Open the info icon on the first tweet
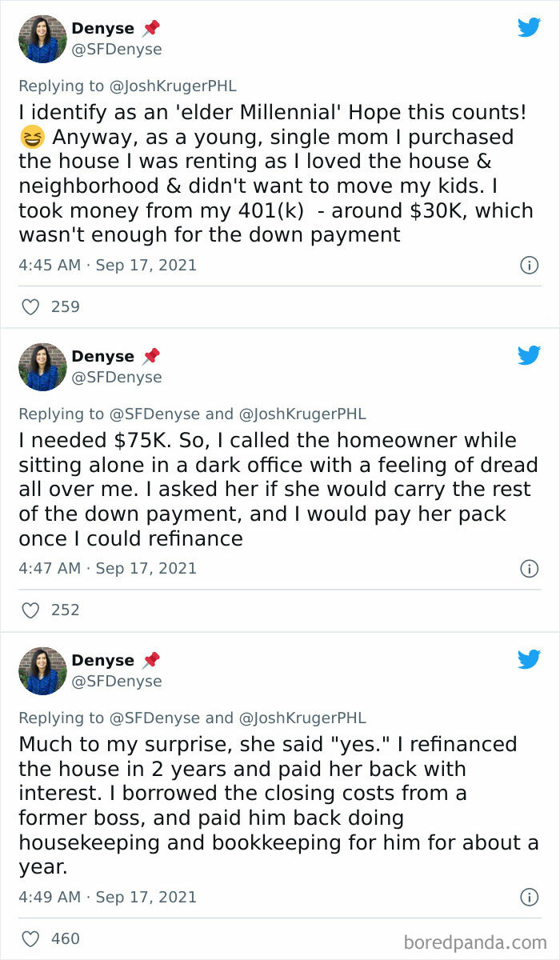Screen dimensions: 560x960 pyautogui.click(x=530, y=265)
